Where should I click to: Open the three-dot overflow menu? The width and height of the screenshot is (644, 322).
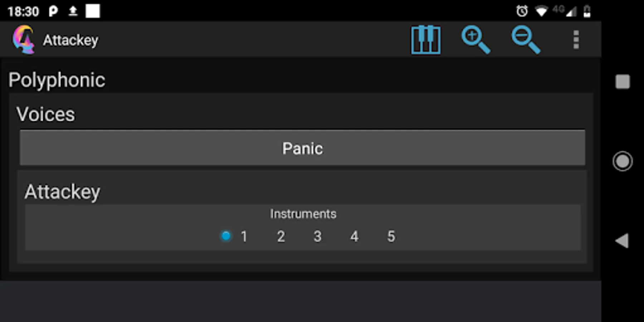pos(576,40)
